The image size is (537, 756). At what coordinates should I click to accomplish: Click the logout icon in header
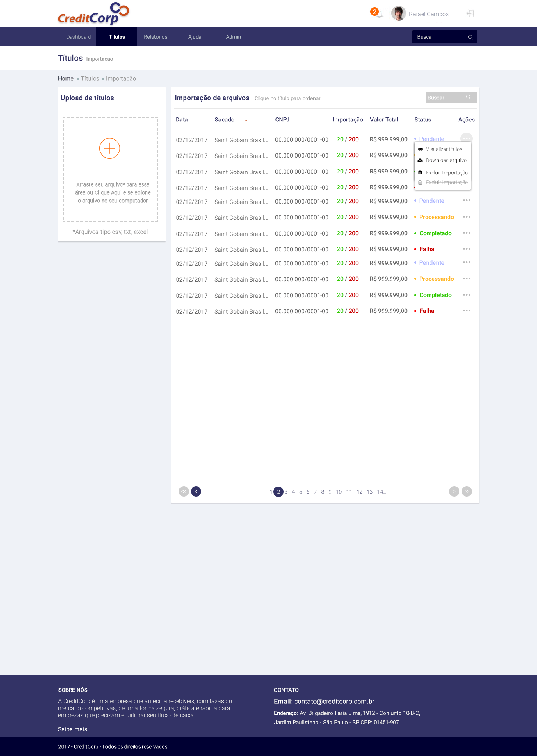click(470, 14)
